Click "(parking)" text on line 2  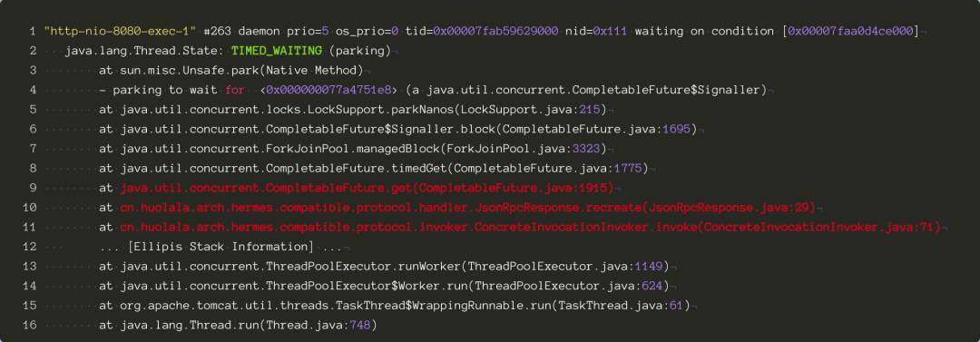click(360, 51)
